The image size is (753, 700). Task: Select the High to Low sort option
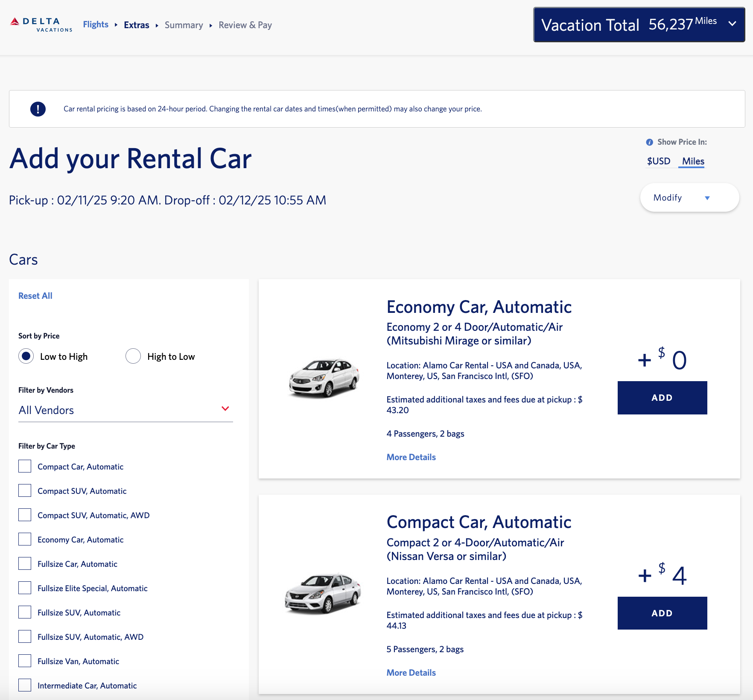pyautogui.click(x=133, y=356)
